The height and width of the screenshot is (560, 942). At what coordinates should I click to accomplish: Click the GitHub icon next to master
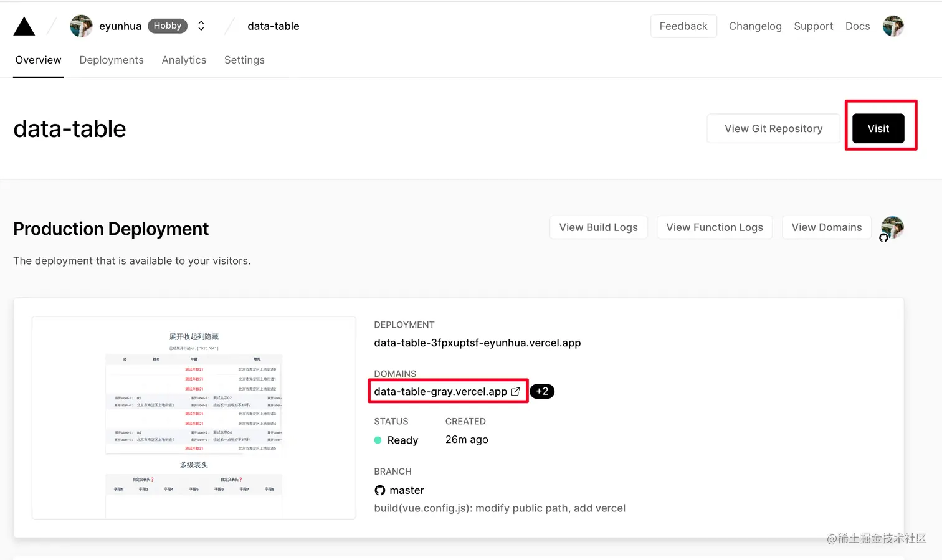point(380,490)
